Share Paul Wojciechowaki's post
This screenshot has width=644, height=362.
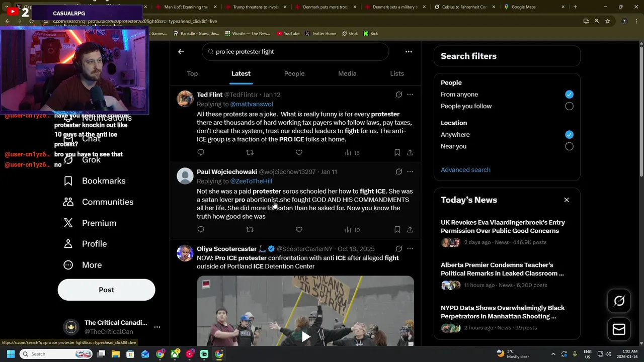click(410, 229)
